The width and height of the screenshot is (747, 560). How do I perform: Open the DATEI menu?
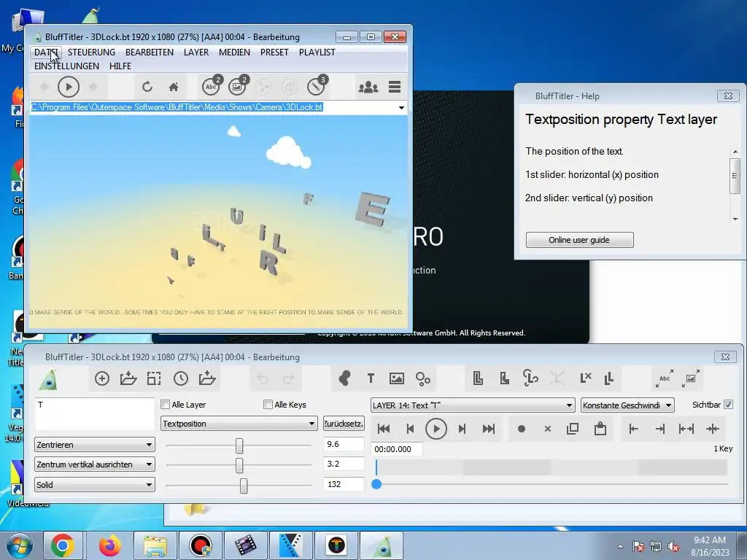click(x=46, y=52)
